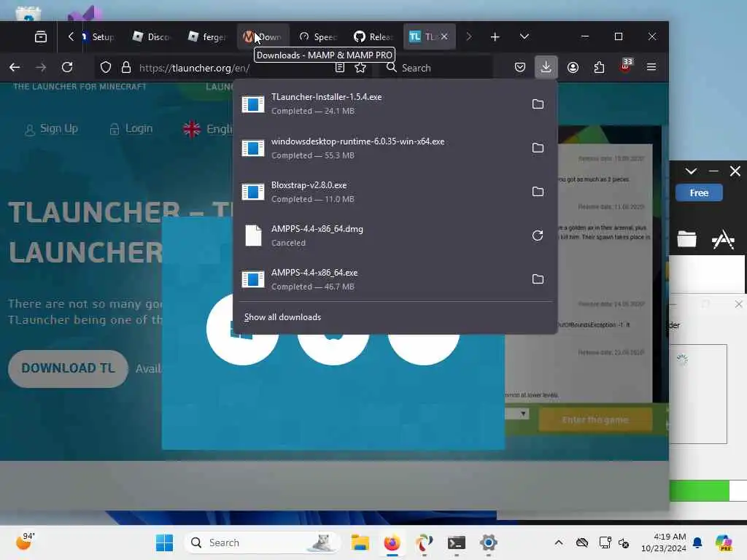Viewport: 747px width, 560px height.
Task: Switch to the Discord tab
Action: coord(152,36)
